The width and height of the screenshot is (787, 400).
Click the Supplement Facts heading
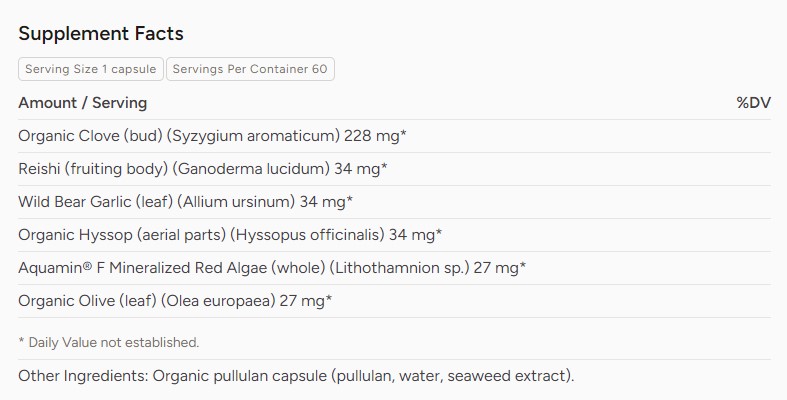[x=101, y=34]
